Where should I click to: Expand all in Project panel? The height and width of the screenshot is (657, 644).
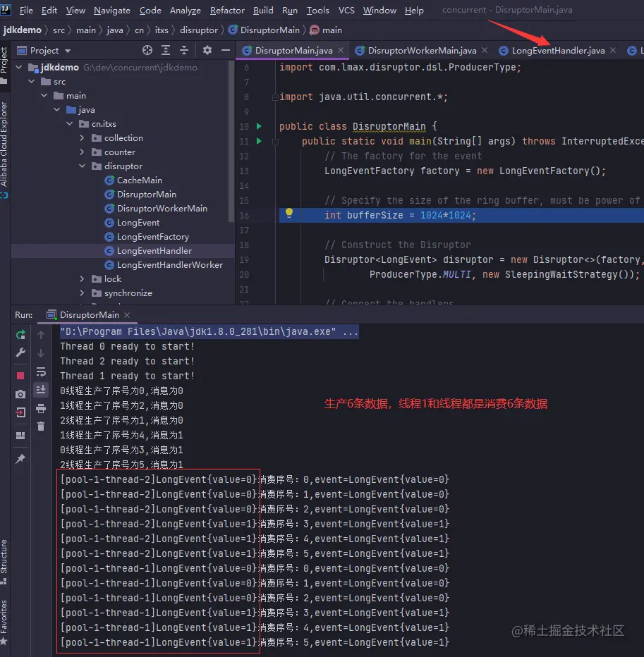click(x=166, y=50)
